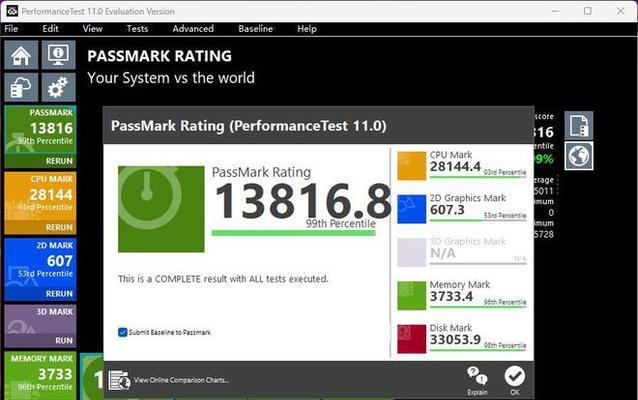Select the blue 2D Graphics Mark icon
The width and height of the screenshot is (638, 400).
click(411, 209)
